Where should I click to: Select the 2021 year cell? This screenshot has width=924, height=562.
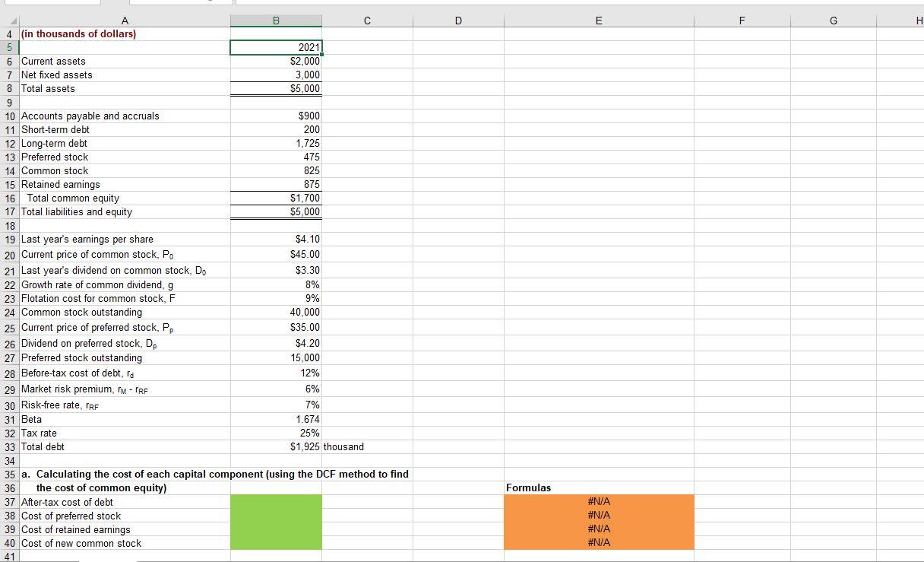click(x=276, y=46)
